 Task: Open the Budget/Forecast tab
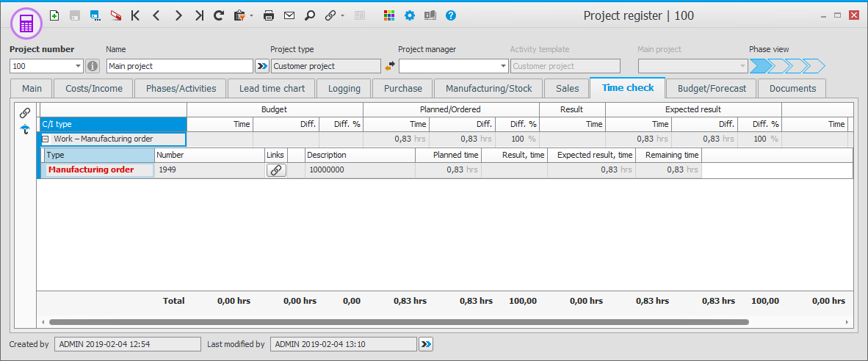pyautogui.click(x=711, y=89)
